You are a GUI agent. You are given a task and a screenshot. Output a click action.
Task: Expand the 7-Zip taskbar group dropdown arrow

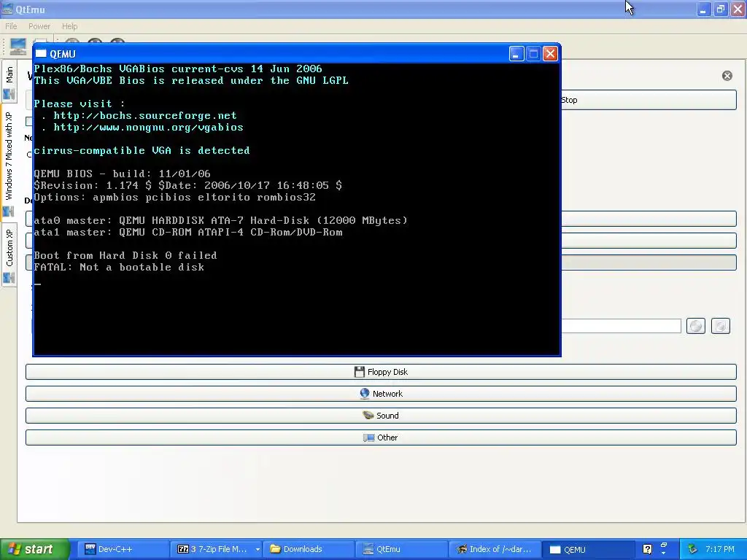click(x=258, y=549)
